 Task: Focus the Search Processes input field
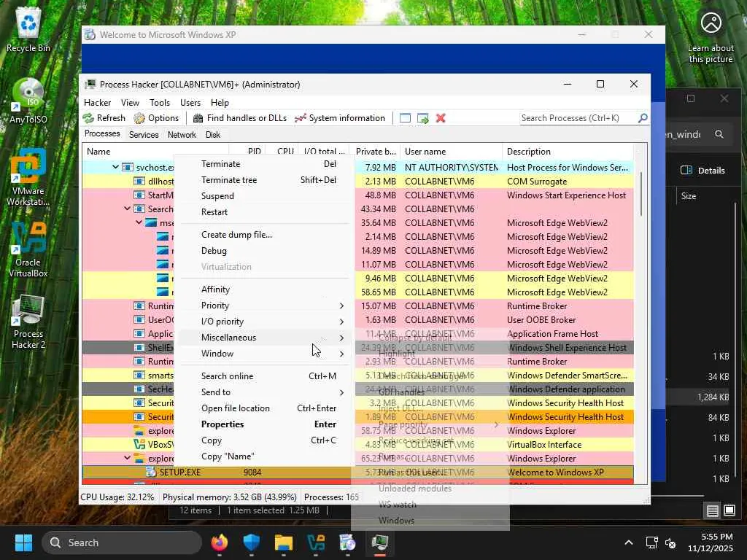tap(578, 118)
